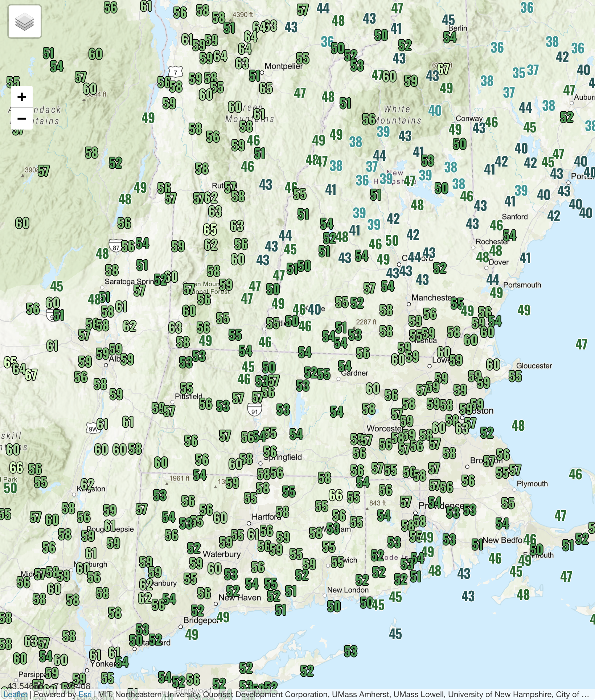Open the Leaflet attribution link
Screen dimensions: 595x700
click(x=16, y=694)
